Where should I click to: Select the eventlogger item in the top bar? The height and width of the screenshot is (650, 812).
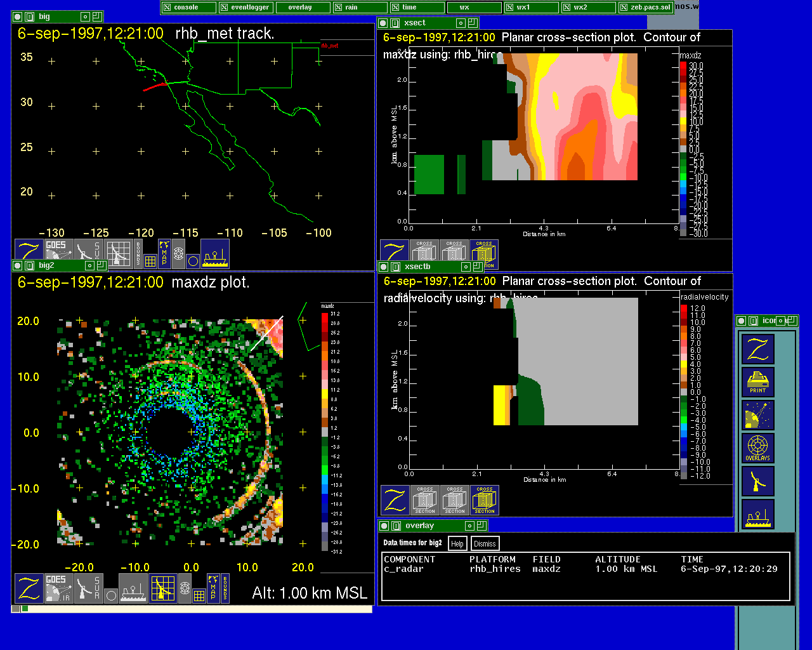(x=245, y=8)
